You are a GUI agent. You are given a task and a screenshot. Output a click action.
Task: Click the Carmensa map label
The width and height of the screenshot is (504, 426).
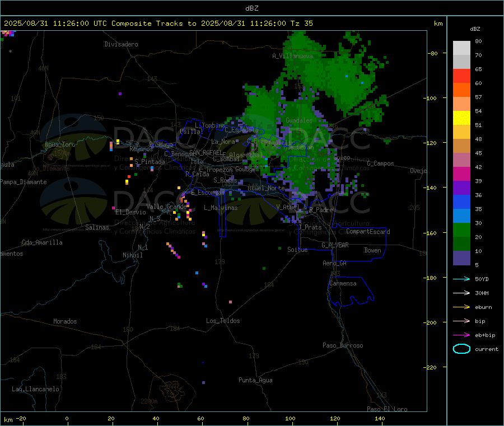(x=343, y=283)
